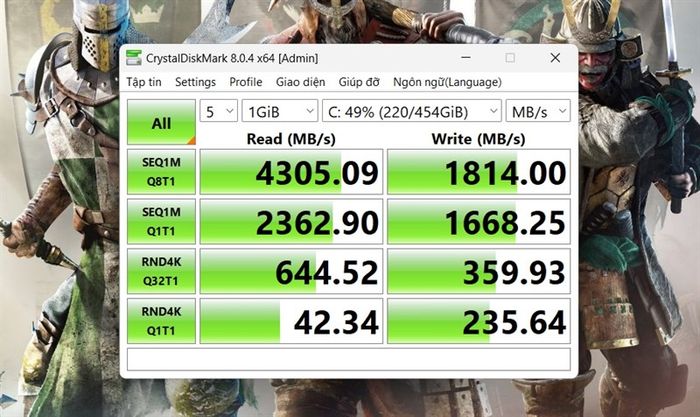
Task: Close the CrystalDiskMark window
Action: (x=555, y=58)
